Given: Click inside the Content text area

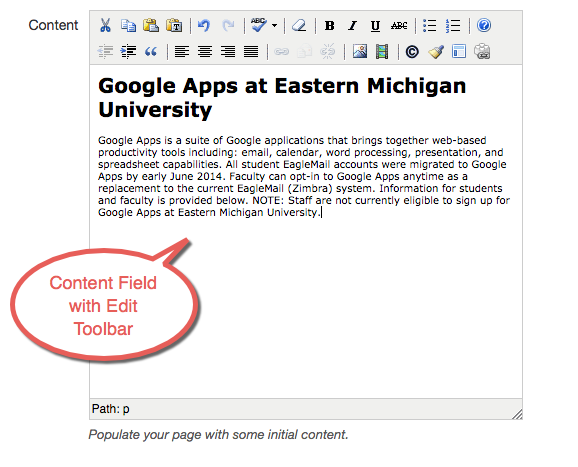Looking at the screenshot, I should [306, 231].
